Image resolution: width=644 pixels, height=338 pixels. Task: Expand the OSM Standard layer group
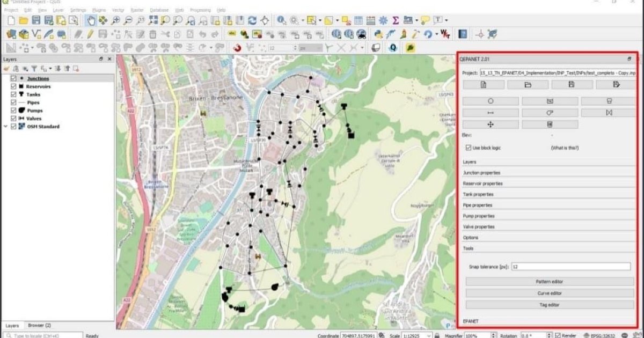pos(6,127)
